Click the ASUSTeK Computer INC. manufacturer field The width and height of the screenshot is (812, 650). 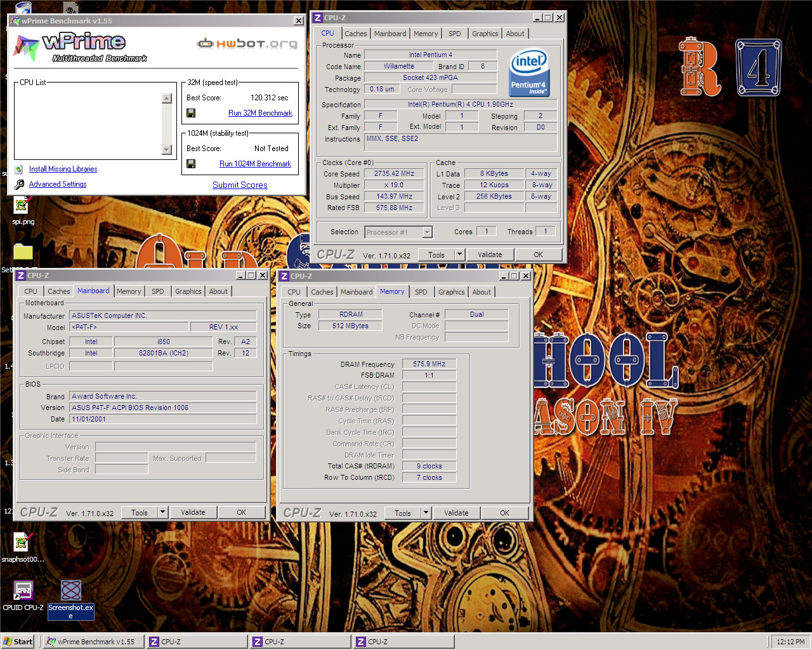(163, 315)
